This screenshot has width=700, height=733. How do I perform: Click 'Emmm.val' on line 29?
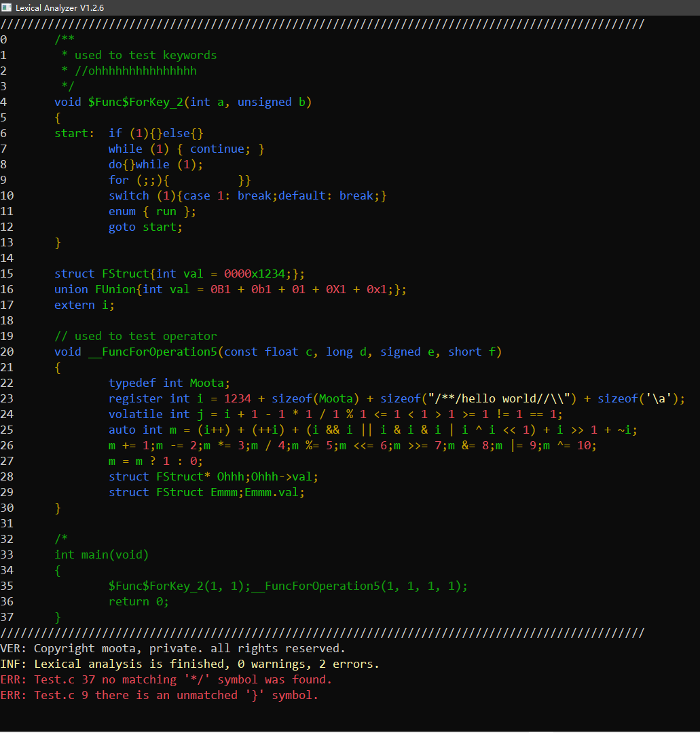[x=272, y=492]
